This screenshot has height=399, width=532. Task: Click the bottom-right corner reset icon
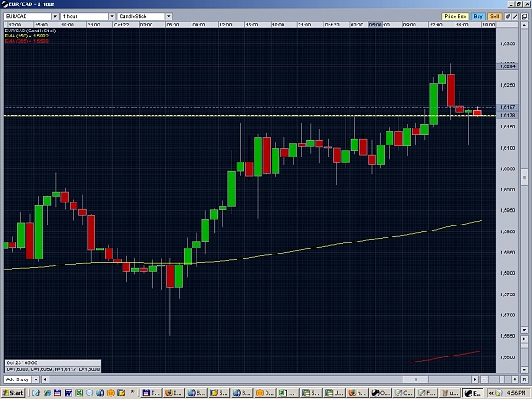524,379
